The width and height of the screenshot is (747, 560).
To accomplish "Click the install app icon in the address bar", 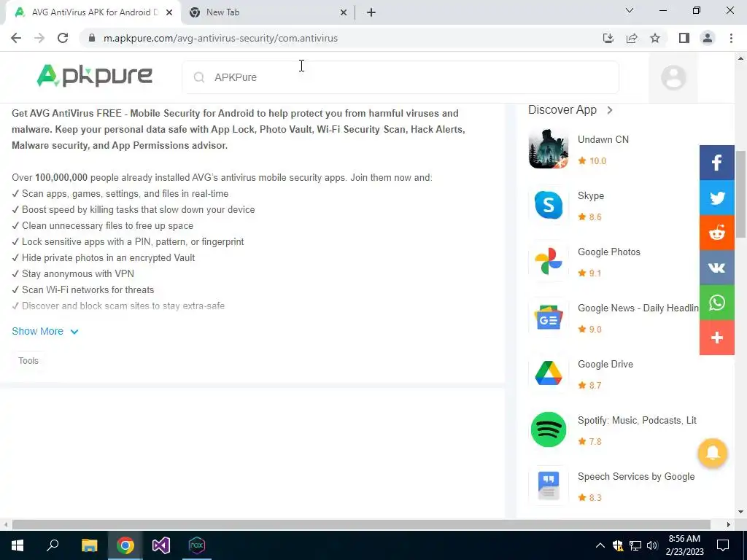I will point(608,38).
